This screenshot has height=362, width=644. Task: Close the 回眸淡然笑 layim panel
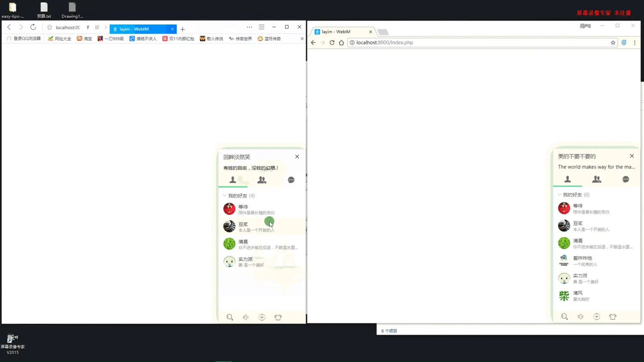297,157
